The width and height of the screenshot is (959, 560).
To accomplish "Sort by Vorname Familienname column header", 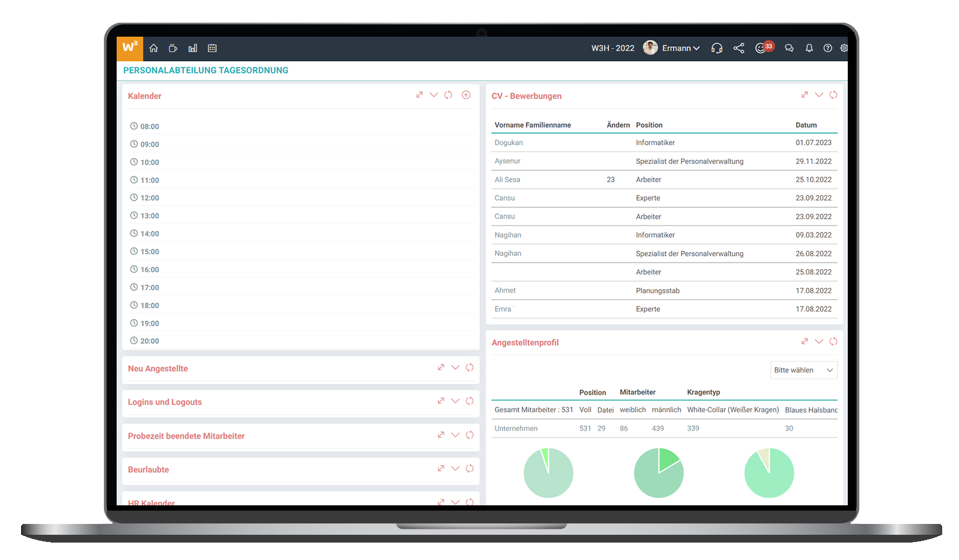I will pos(533,125).
